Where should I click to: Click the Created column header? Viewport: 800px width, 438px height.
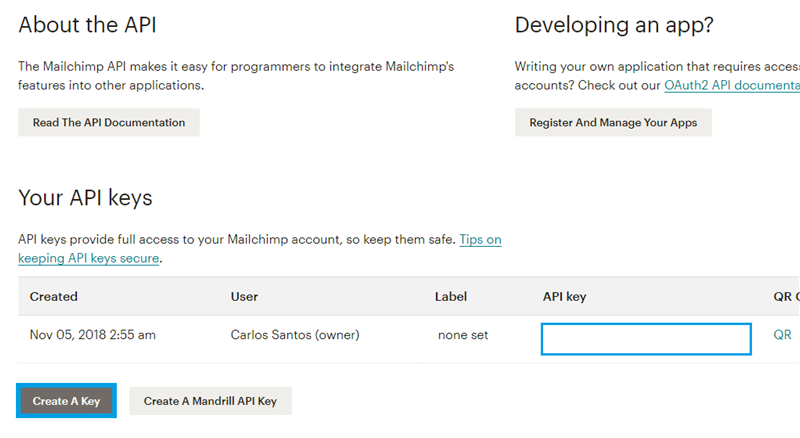[x=54, y=297]
